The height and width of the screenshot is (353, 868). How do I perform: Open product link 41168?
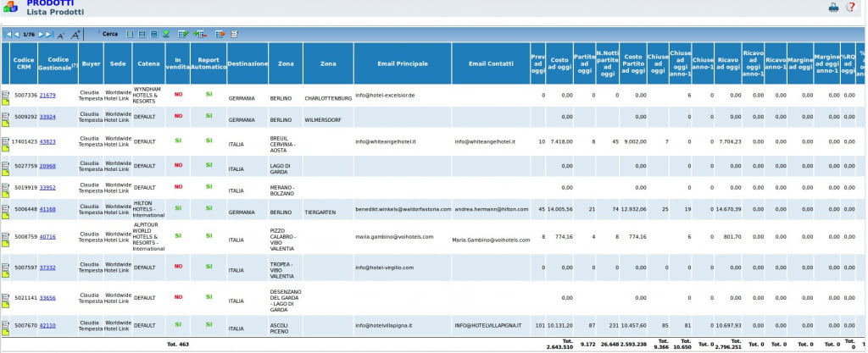[47, 209]
